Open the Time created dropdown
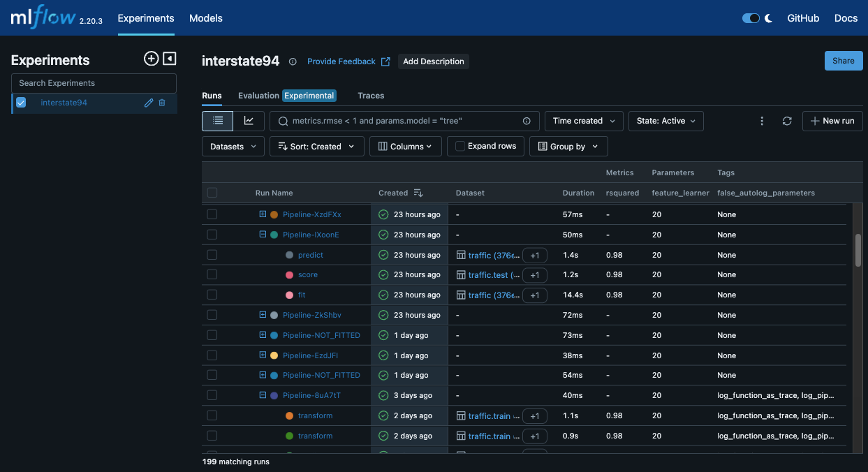This screenshot has height=472, width=868. 584,121
